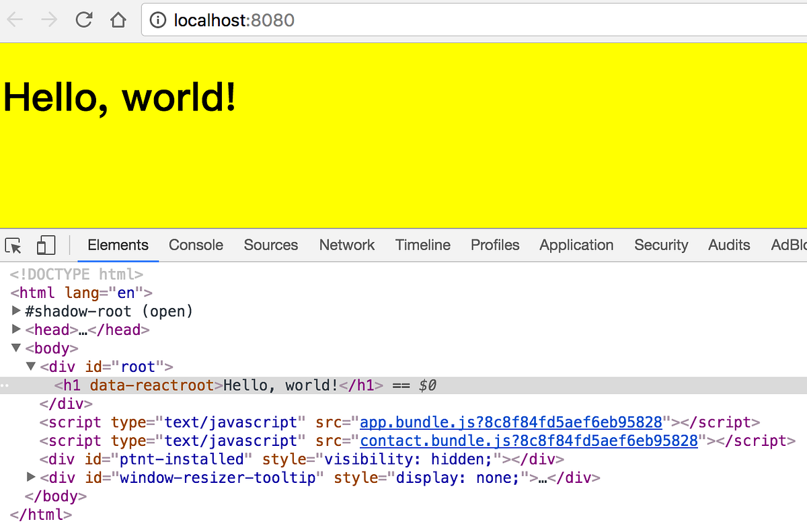Toggle the device toolbar mode
This screenshot has width=807, height=532.
(x=45, y=245)
